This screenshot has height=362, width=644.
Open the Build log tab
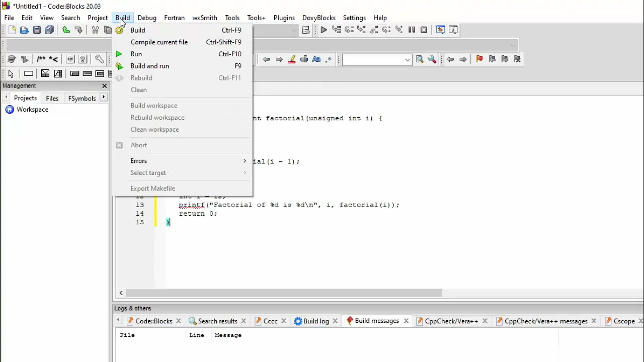coord(316,321)
